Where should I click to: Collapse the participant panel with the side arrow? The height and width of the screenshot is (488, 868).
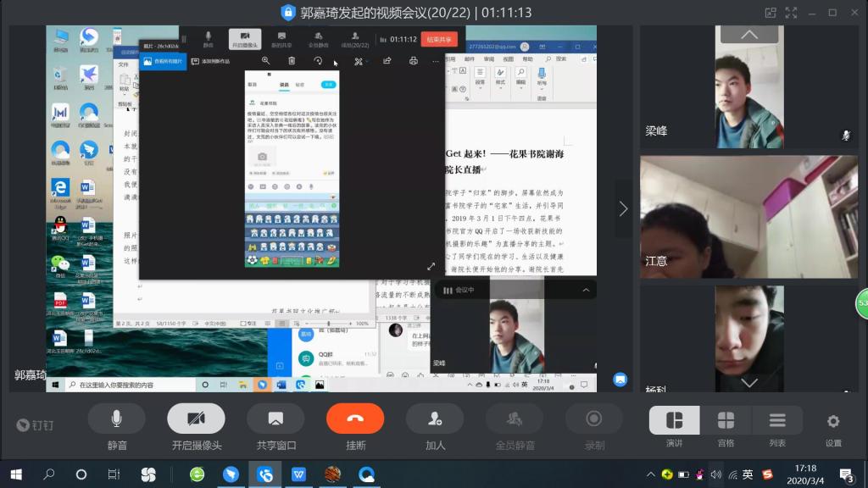(x=623, y=208)
